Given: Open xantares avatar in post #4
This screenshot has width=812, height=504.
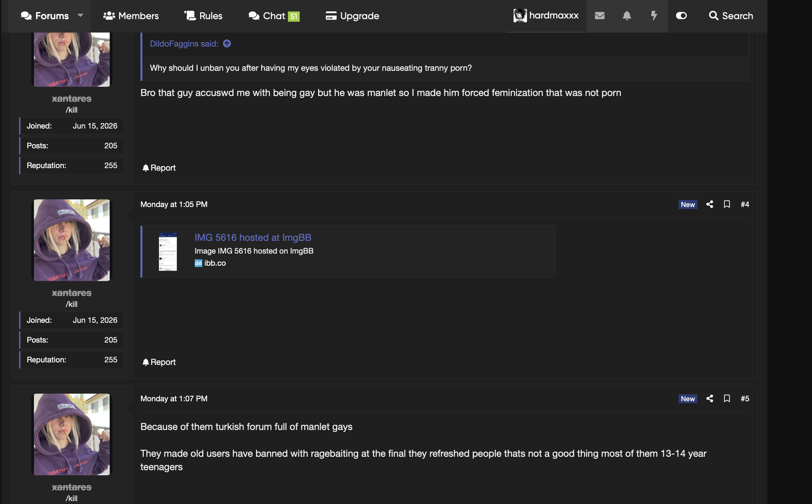Looking at the screenshot, I should tap(72, 240).
